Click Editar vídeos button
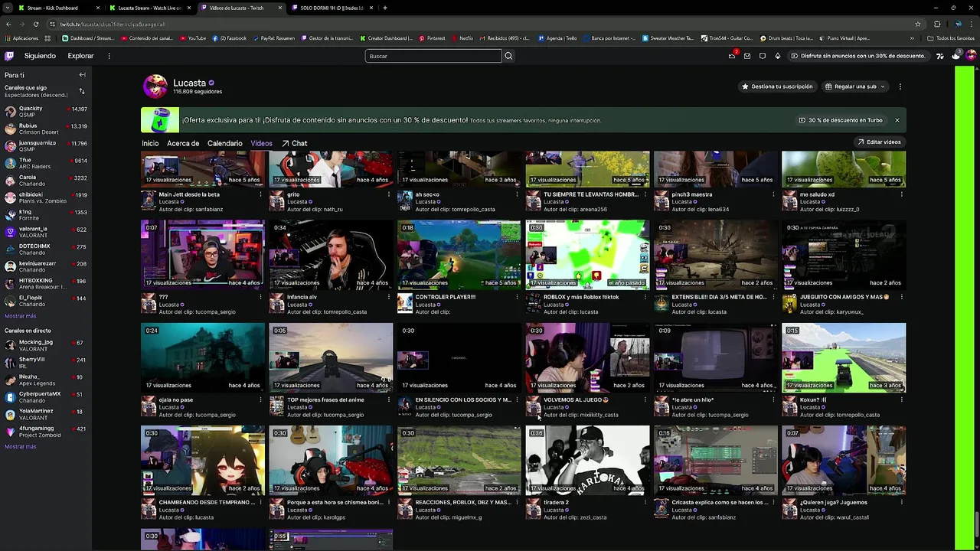 879,142
